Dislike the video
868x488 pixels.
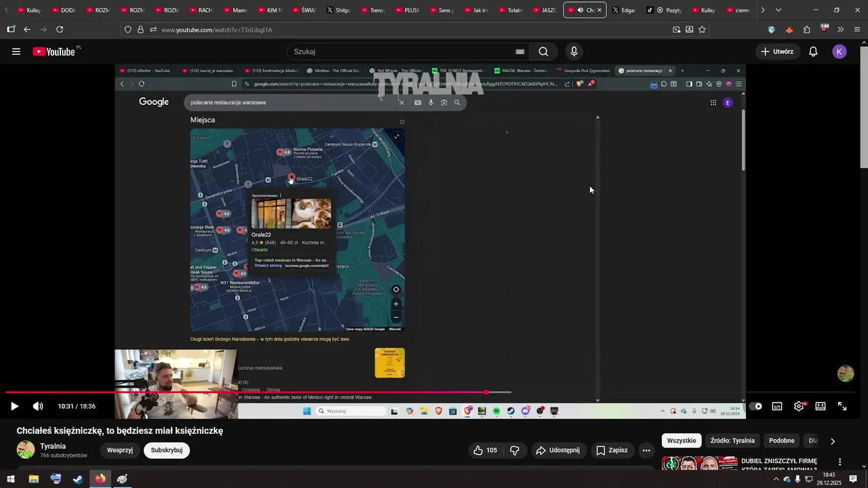(x=515, y=450)
